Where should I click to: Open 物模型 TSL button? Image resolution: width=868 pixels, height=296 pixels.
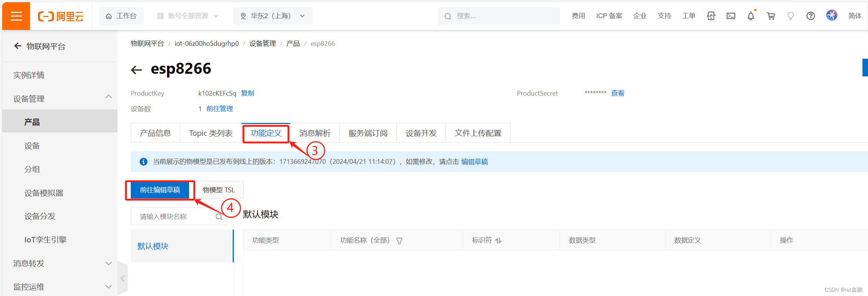tap(219, 190)
